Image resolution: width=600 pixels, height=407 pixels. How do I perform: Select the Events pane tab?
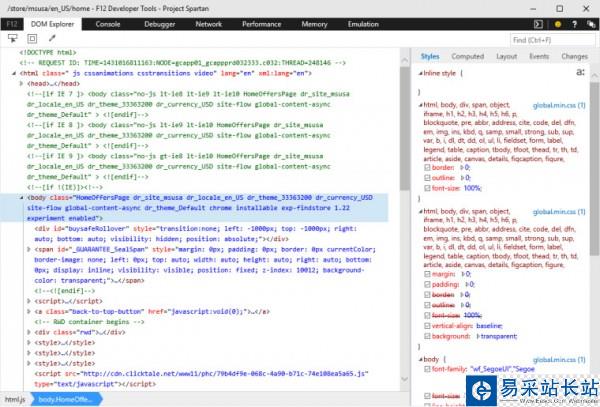click(539, 57)
